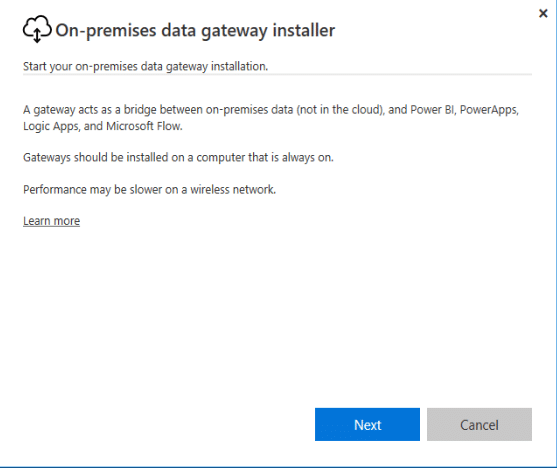Viewport: 557px width, 468px height.
Task: Cancel the gateway installation
Action: point(479,424)
